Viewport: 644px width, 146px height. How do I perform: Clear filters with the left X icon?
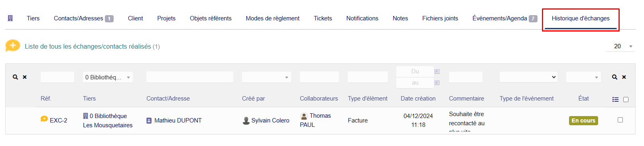pos(25,77)
